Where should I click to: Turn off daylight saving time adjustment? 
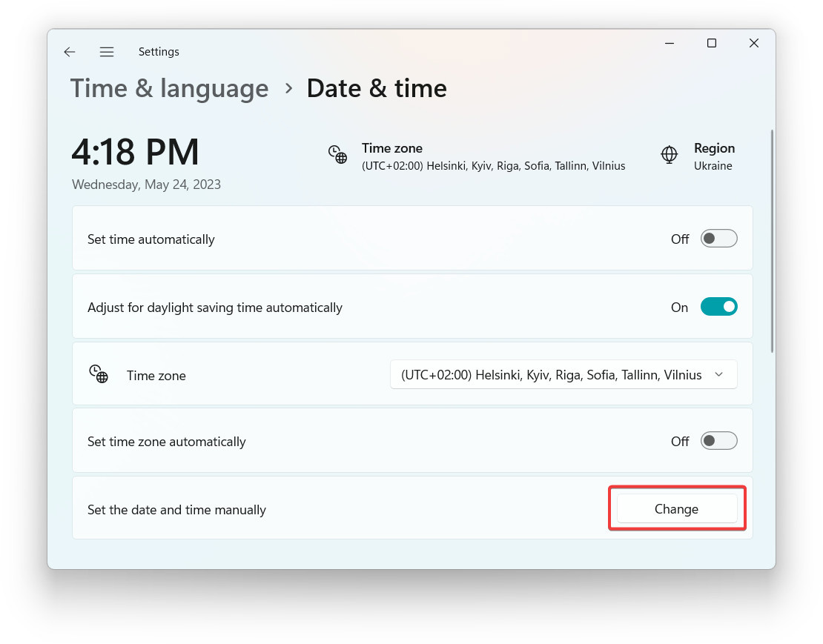[x=718, y=307]
